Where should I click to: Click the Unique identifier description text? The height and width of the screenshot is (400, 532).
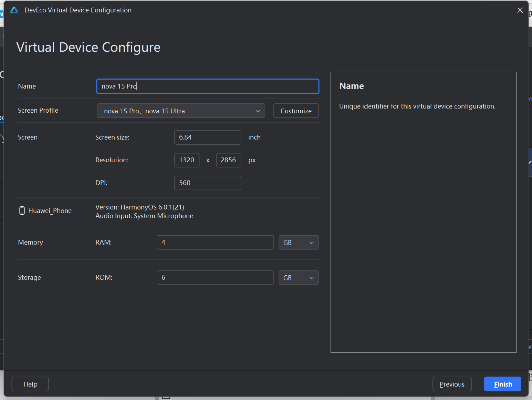coord(417,106)
